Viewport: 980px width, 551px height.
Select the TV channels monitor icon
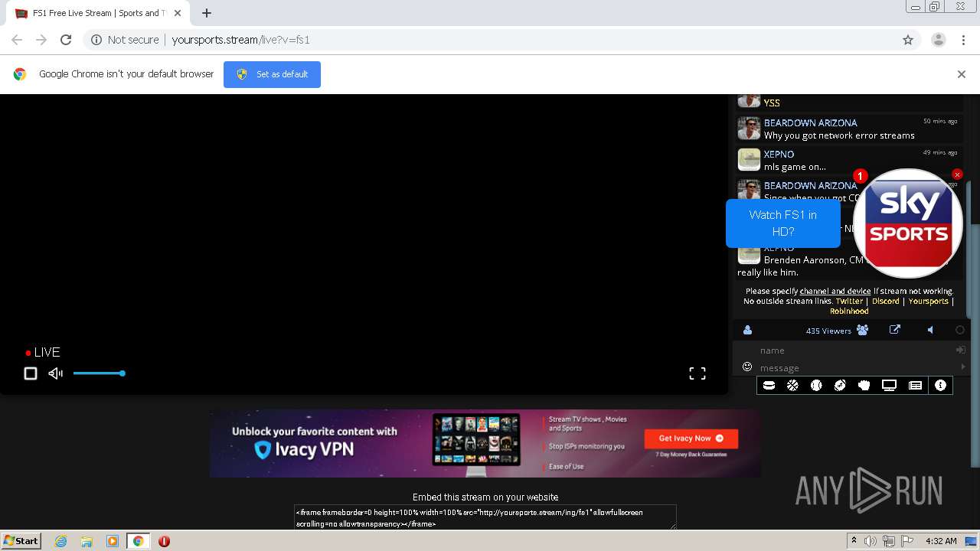(x=889, y=386)
